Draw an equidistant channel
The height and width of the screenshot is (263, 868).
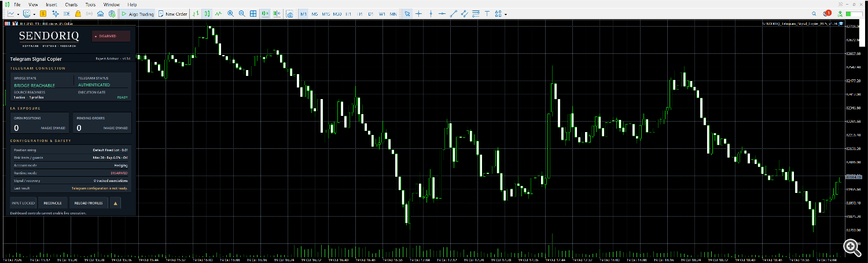point(465,13)
